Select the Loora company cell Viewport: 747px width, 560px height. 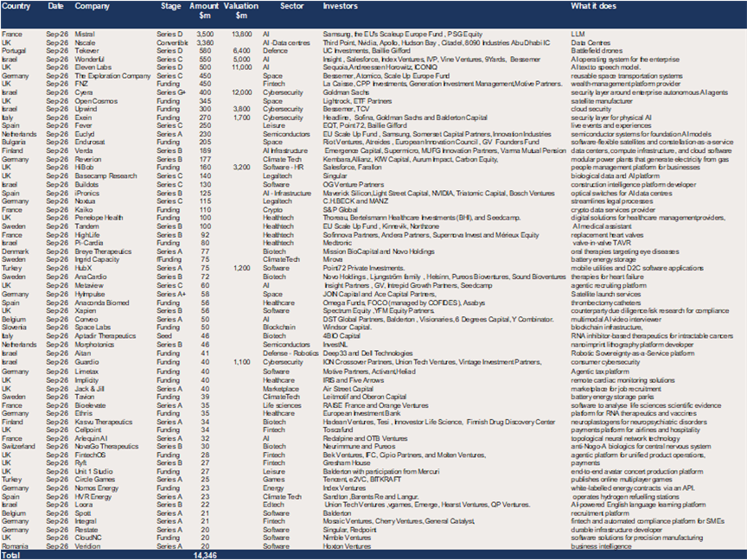point(84,505)
